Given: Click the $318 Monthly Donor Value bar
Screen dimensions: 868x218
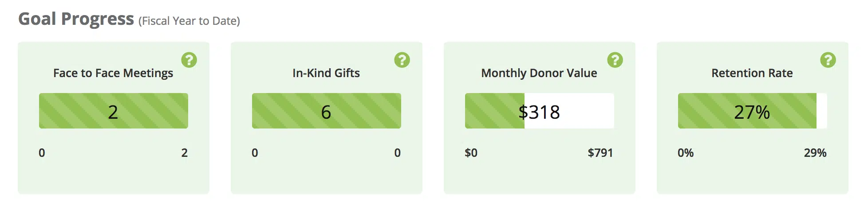Looking at the screenshot, I should pyautogui.click(x=539, y=111).
